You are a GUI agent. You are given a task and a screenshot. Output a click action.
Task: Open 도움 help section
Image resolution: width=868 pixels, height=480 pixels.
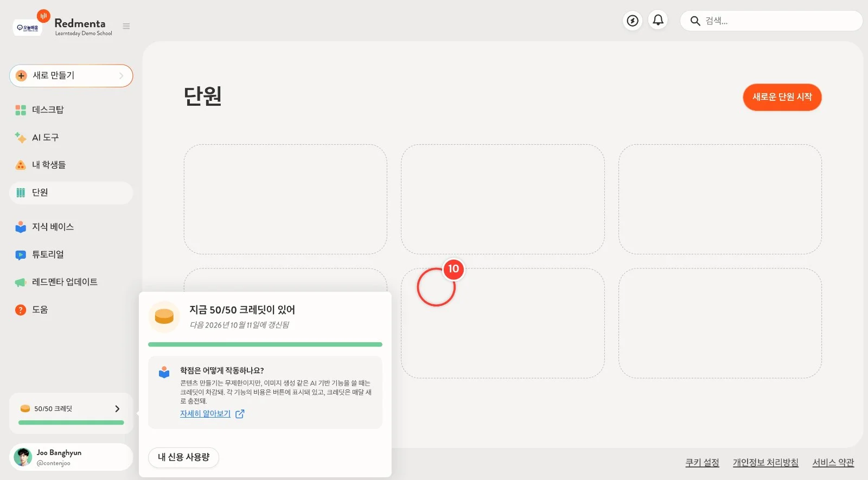pos(71,310)
